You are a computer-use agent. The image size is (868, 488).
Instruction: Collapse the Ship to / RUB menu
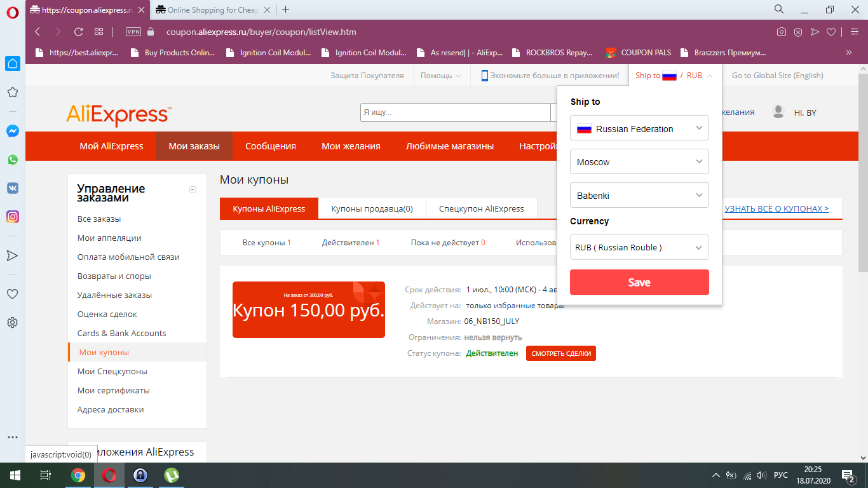pyautogui.click(x=674, y=76)
